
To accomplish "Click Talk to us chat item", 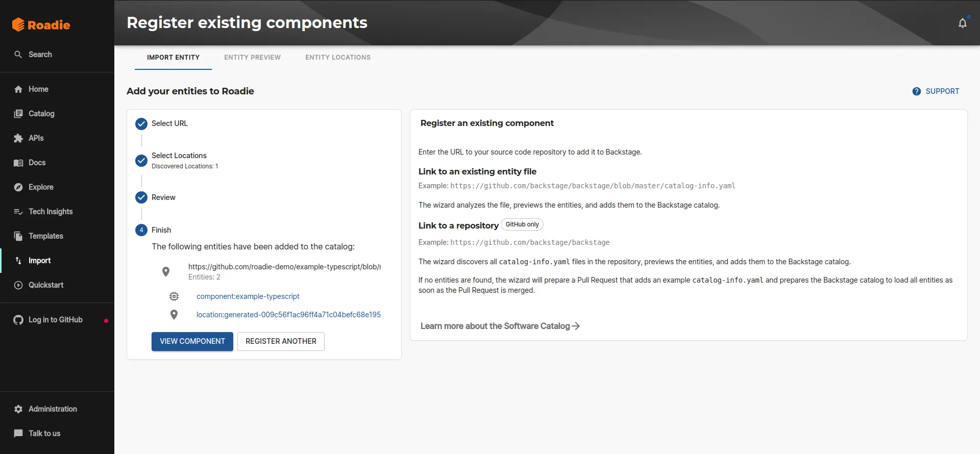I will 44,434.
